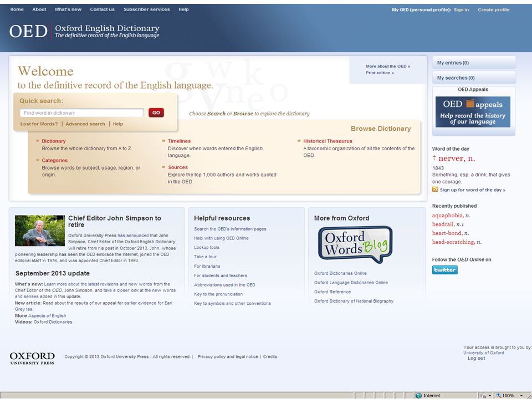Expand the My searches (0) panel
532x399 pixels.
coord(474,78)
